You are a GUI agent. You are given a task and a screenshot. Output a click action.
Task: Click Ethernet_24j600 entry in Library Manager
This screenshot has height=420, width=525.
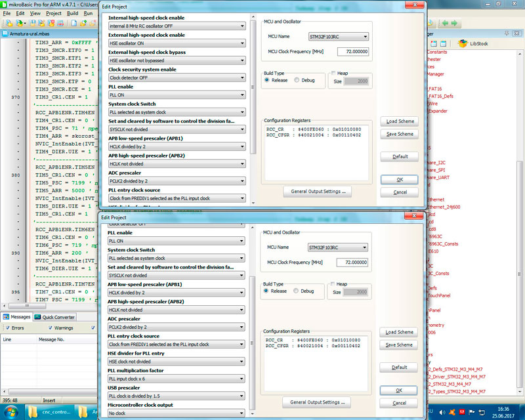coord(444,207)
